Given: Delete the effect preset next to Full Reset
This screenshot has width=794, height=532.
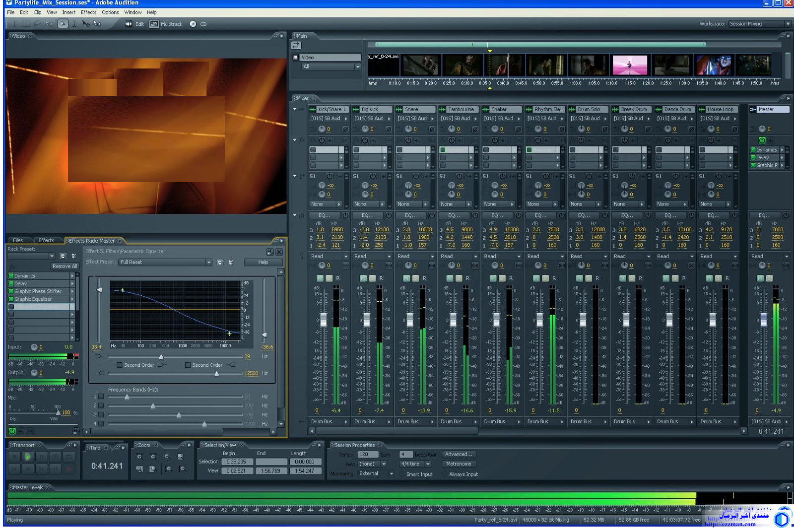Looking at the screenshot, I should 231,262.
